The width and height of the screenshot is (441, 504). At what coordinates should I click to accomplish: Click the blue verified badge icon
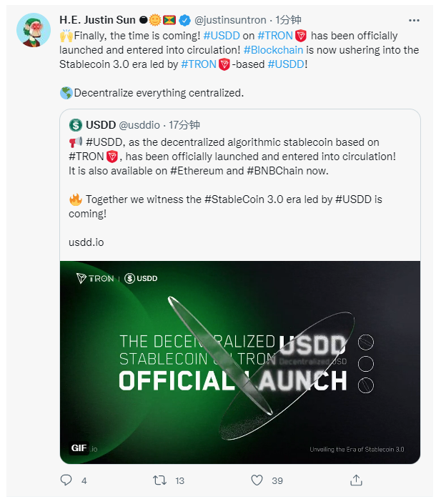point(183,20)
